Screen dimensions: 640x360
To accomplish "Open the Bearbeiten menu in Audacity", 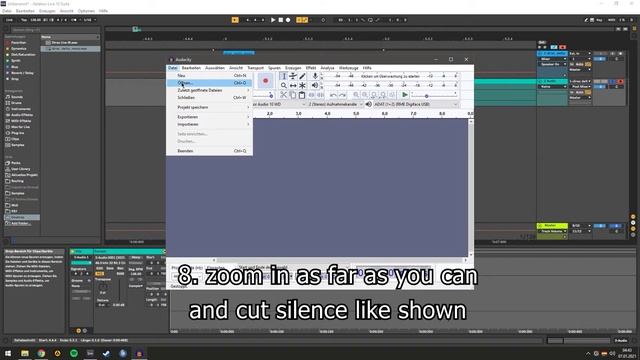I will pos(191,68).
